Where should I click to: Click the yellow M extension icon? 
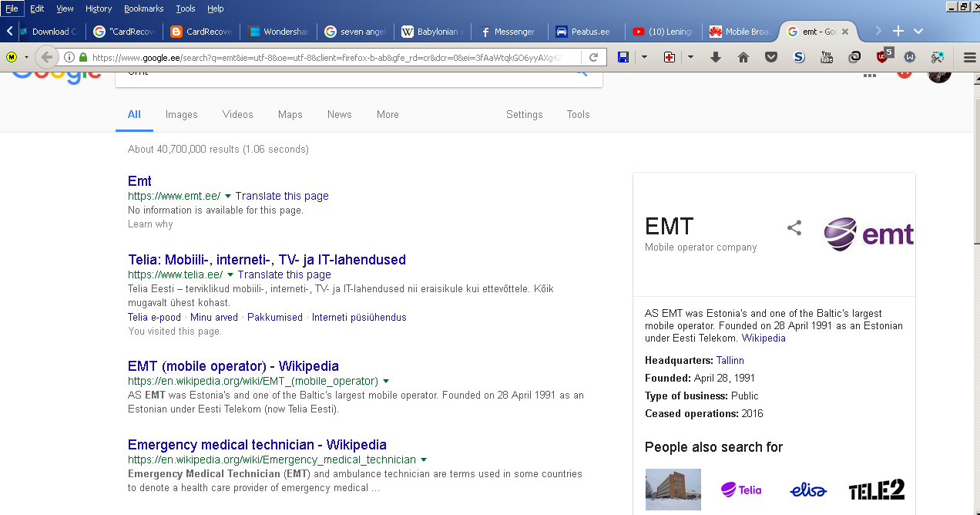coord(12,57)
